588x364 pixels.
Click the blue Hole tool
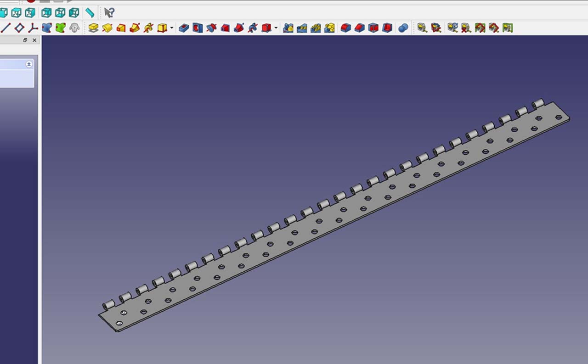tap(198, 28)
